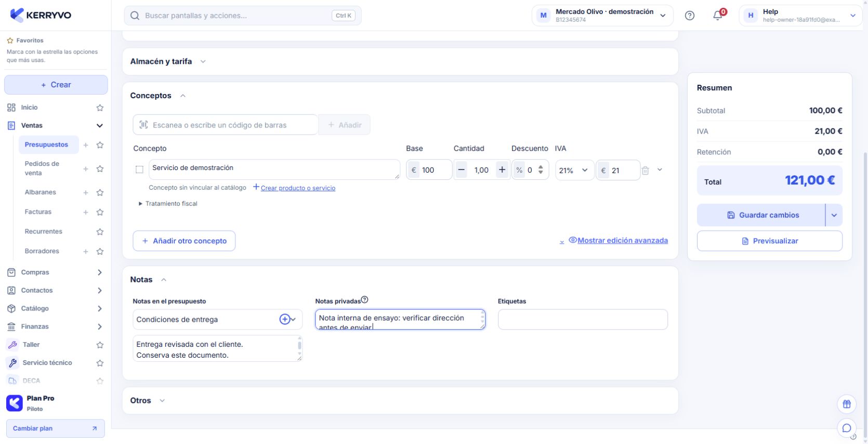Open the Mercado Olivo company switcher

point(602,16)
